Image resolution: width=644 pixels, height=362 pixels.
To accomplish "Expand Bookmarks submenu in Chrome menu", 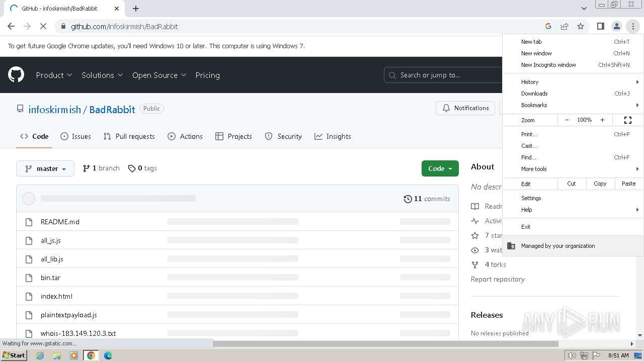I will pyautogui.click(x=573, y=105).
